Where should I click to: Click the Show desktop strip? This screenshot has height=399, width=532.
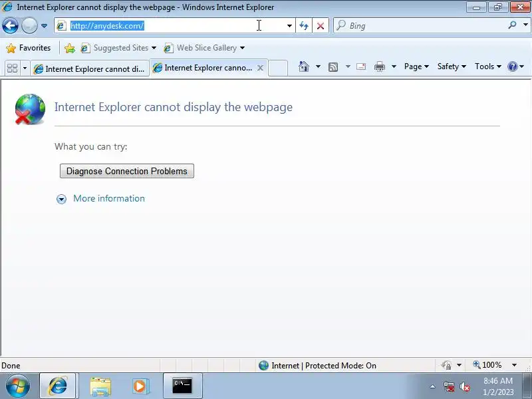tap(527, 386)
